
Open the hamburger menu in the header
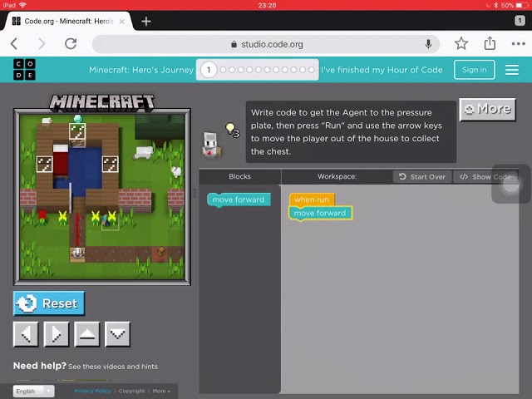pyautogui.click(x=512, y=70)
